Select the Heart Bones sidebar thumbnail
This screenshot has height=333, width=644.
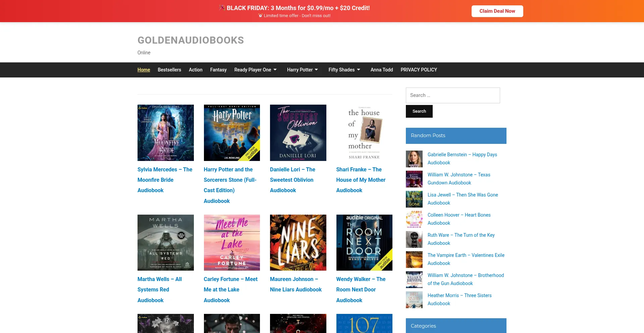coord(414,219)
